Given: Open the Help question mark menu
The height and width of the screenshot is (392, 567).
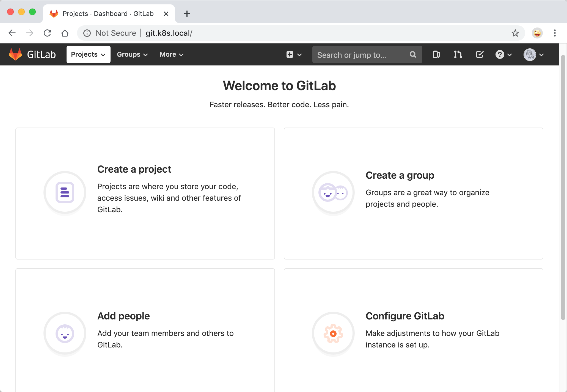Looking at the screenshot, I should pos(503,54).
